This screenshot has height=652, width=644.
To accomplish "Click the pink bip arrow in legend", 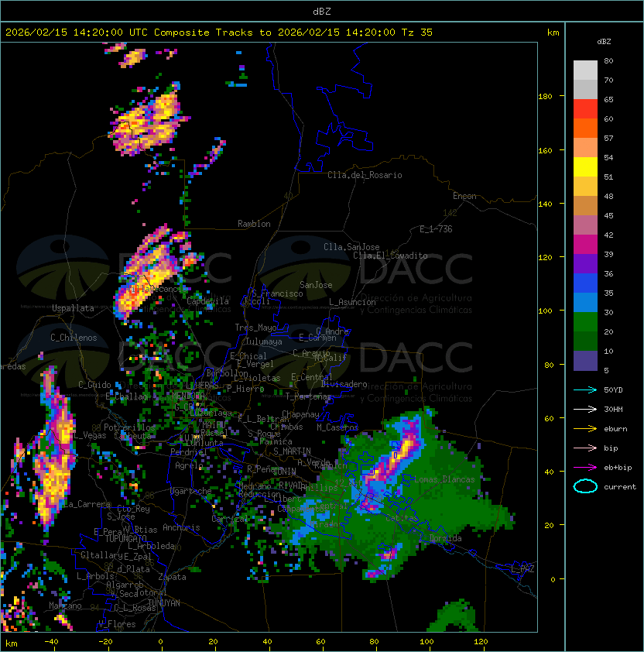I will [x=585, y=448].
